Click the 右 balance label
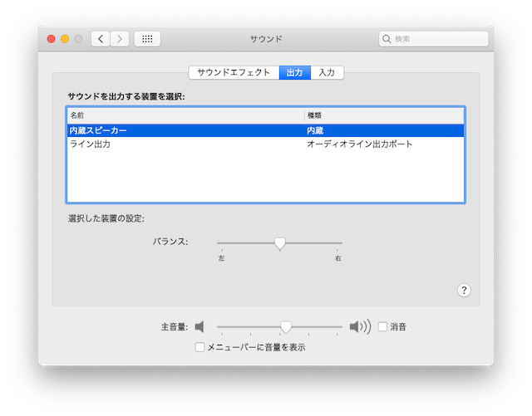 pyautogui.click(x=338, y=258)
